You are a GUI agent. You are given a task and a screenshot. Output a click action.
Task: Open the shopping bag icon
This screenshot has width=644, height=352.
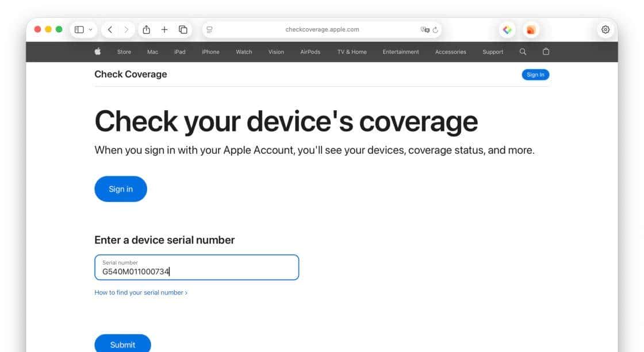tap(546, 52)
